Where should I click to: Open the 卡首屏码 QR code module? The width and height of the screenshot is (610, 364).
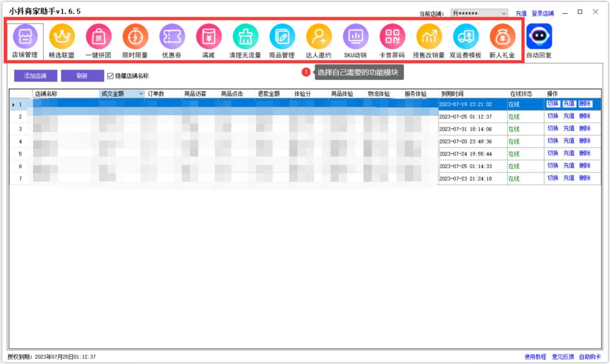tap(392, 37)
